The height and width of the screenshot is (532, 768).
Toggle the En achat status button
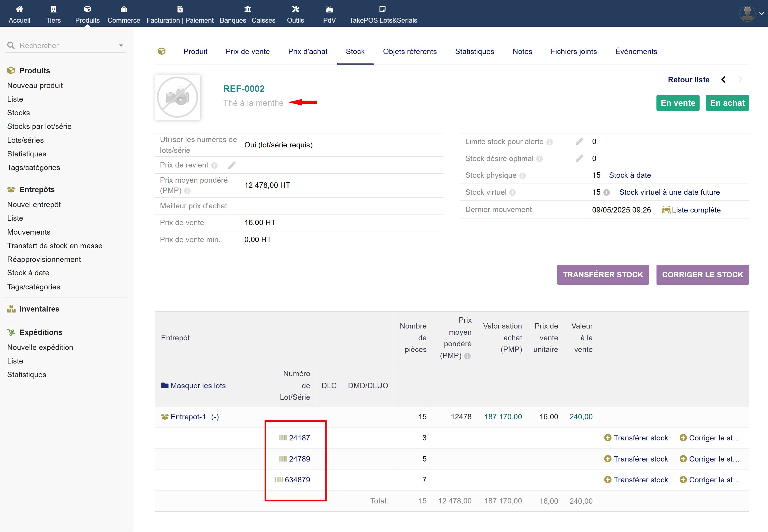pos(727,103)
